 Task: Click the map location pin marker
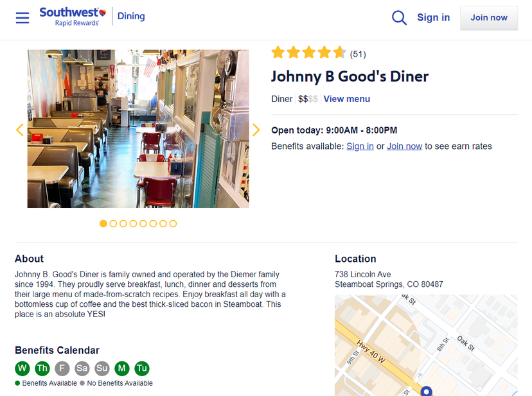click(x=427, y=391)
